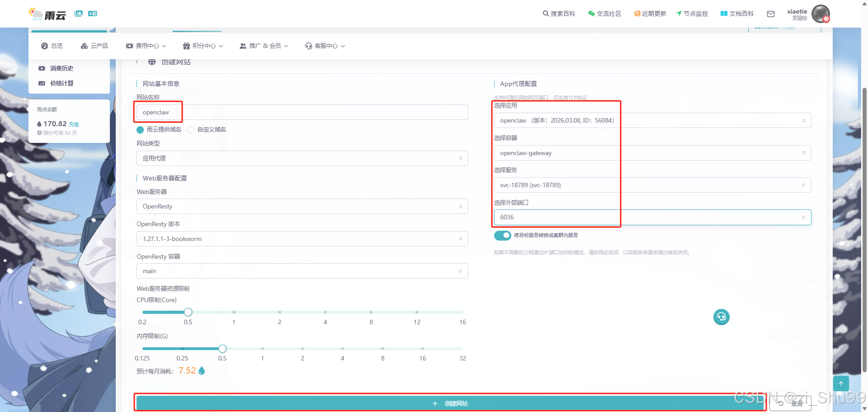868x412 pixels.
Task: Click the 网站名称 input field
Action: [302, 112]
